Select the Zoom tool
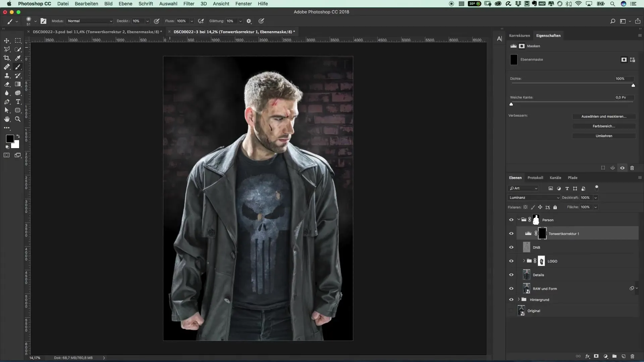Image resolution: width=644 pixels, height=362 pixels. (x=18, y=119)
